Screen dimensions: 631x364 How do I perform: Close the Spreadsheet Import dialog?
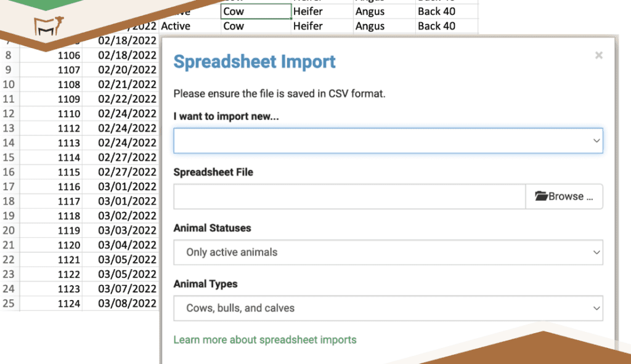pos(598,55)
